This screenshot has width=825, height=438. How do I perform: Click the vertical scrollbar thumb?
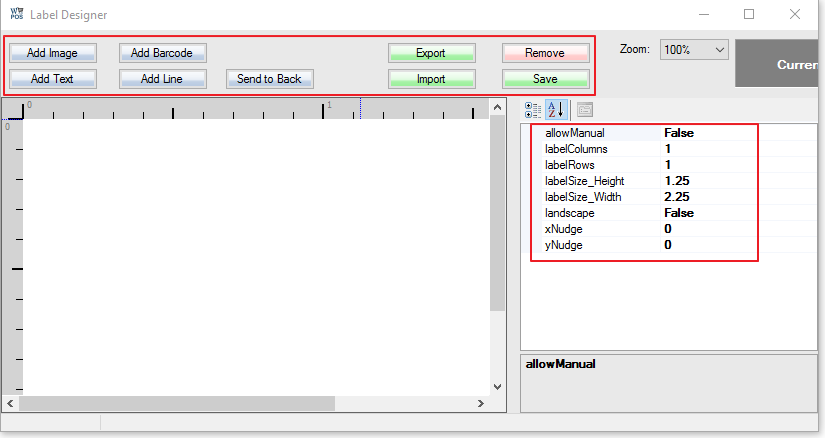497,213
